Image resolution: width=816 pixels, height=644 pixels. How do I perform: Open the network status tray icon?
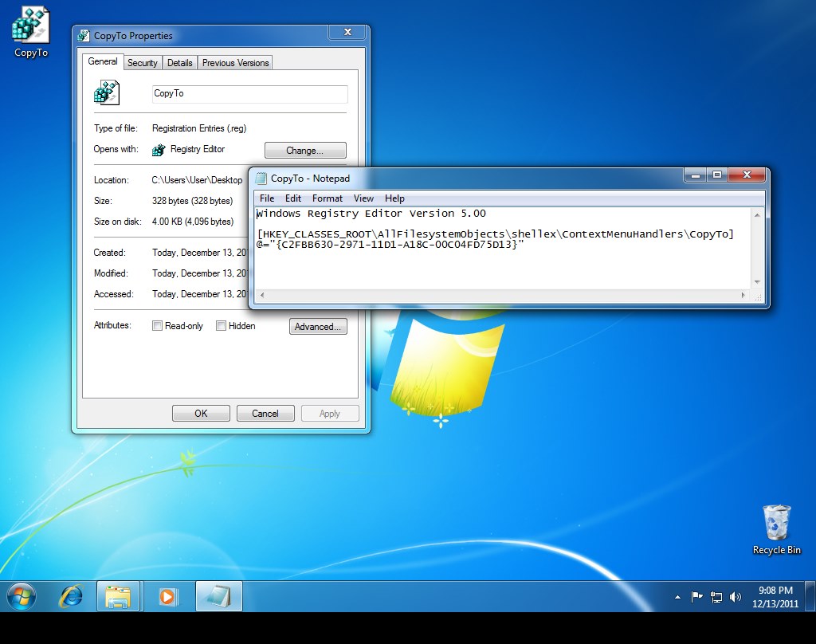point(716,597)
